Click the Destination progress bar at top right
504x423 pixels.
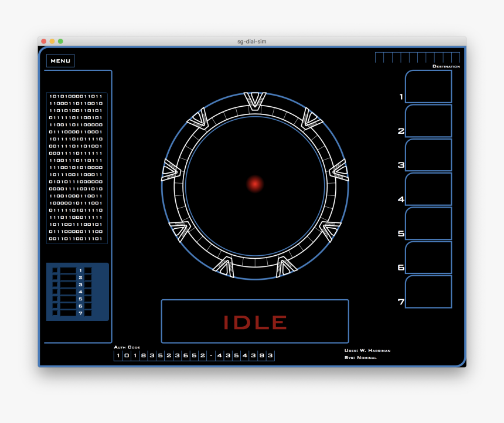click(x=417, y=57)
